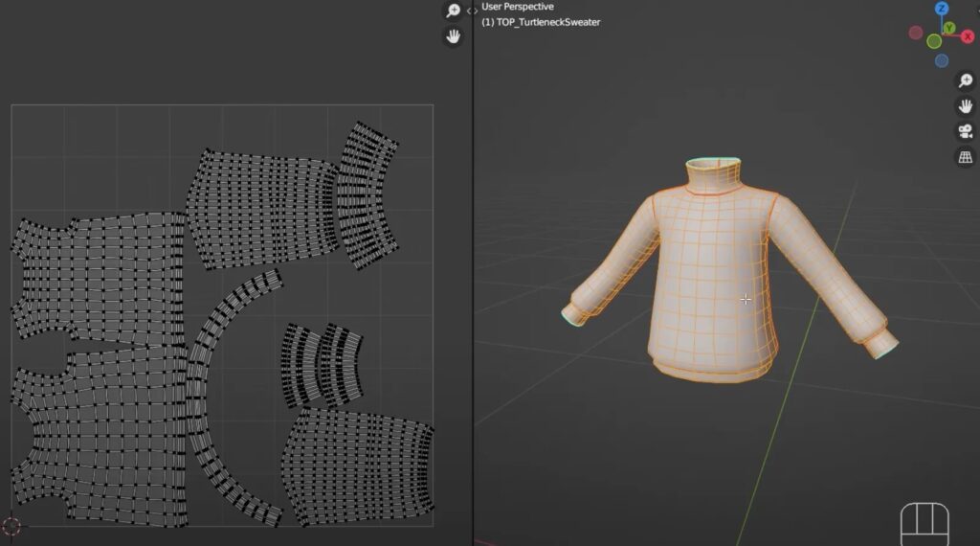980x546 pixels.
Task: Click the mouse button overlay indicator
Action: (x=924, y=524)
